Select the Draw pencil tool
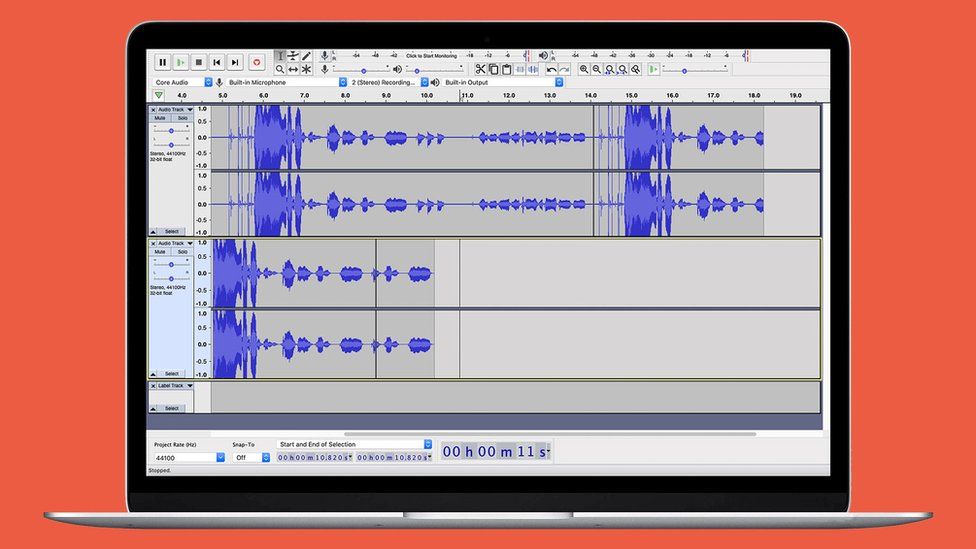Image resolution: width=976 pixels, height=549 pixels. pyautogui.click(x=306, y=56)
